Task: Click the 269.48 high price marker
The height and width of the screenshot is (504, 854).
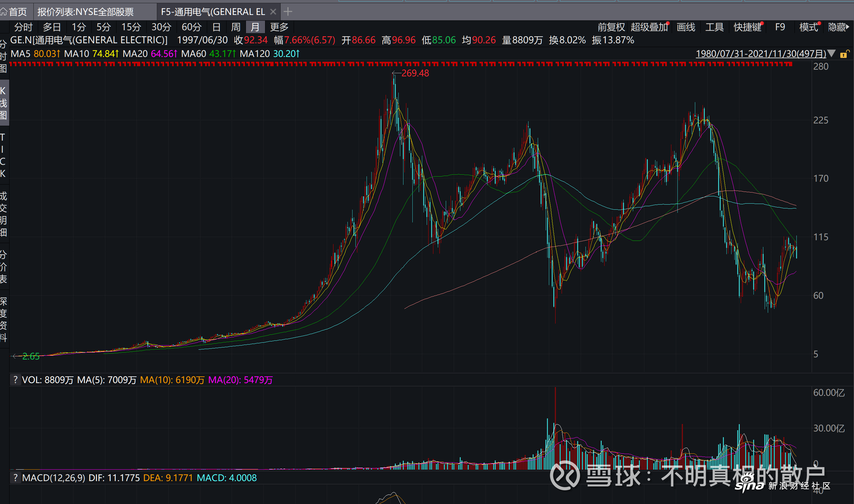Action: click(x=415, y=73)
